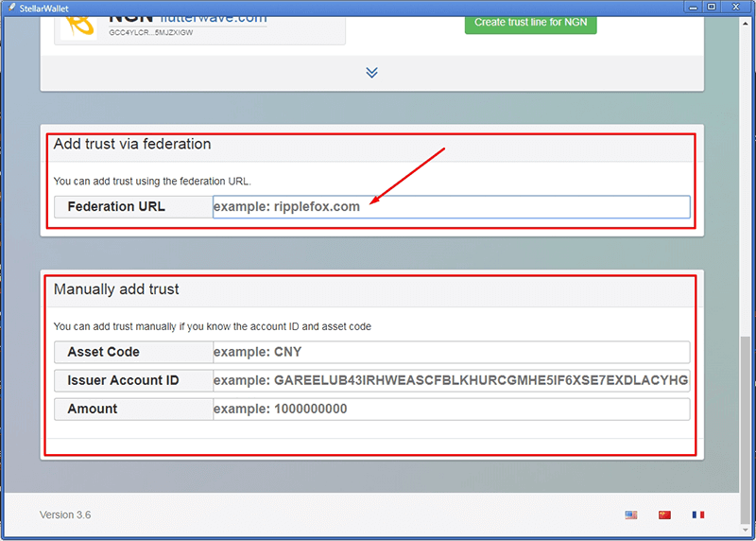Click the Amount input field
The image size is (756, 541).
pos(452,409)
